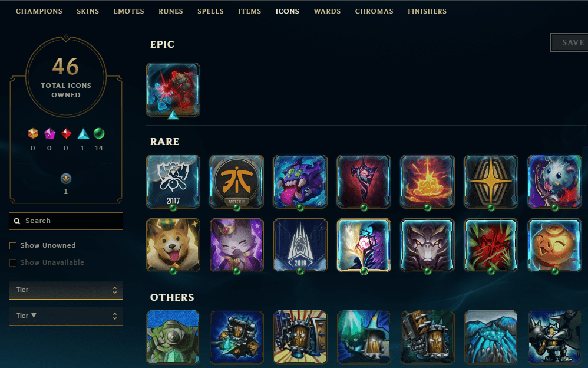Click the Save button
The image size is (588, 368).
(x=569, y=42)
